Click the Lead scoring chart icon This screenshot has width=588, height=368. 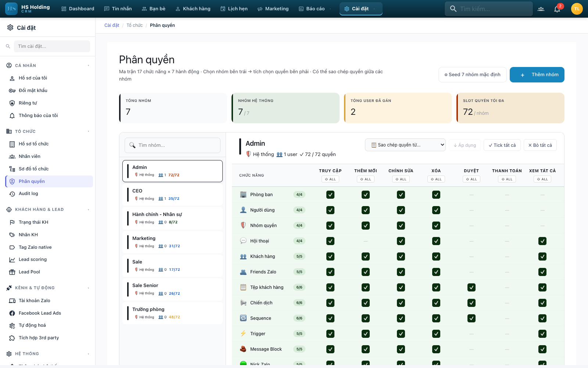(12, 259)
